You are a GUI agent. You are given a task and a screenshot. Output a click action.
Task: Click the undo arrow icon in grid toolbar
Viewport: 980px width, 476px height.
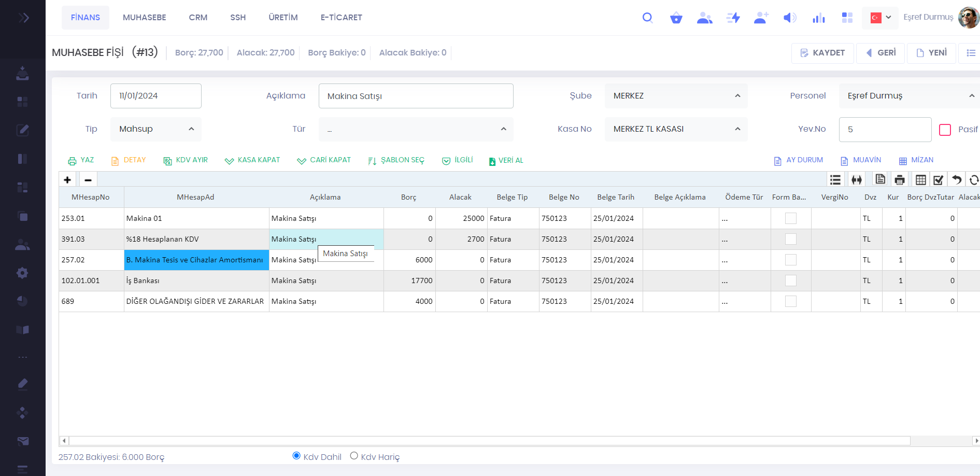click(x=957, y=180)
